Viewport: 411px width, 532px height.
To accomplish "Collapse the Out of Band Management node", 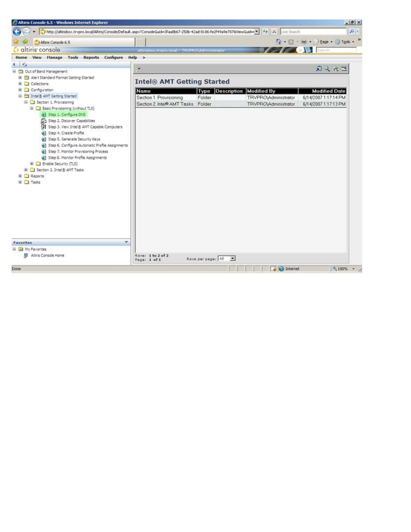I will [14, 72].
